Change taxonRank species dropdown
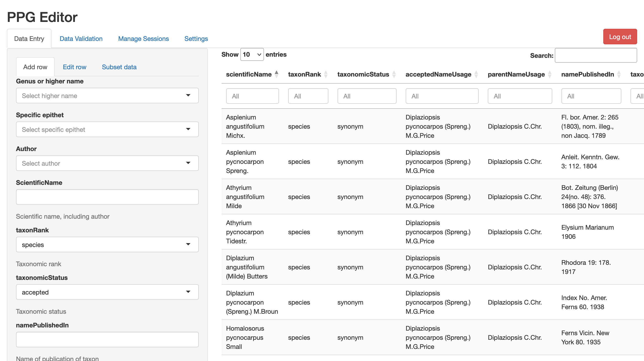Image resolution: width=644 pixels, height=361 pixels. 107,244
